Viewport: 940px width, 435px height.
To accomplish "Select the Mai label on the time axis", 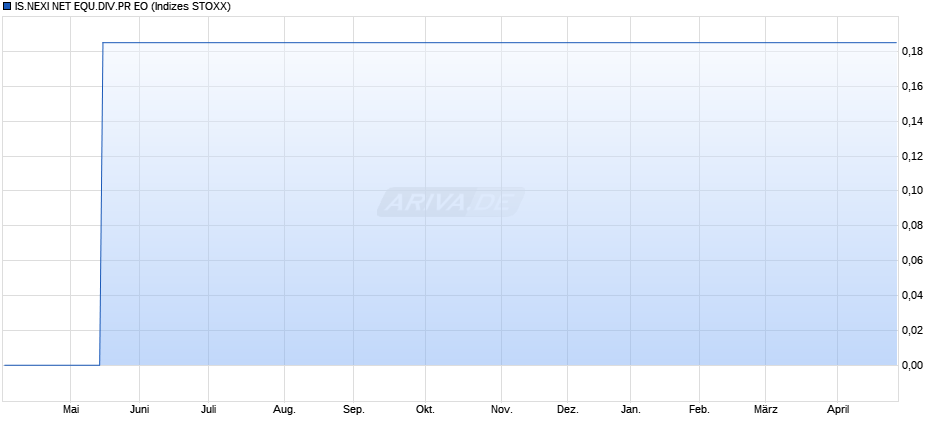I will click(x=70, y=409).
